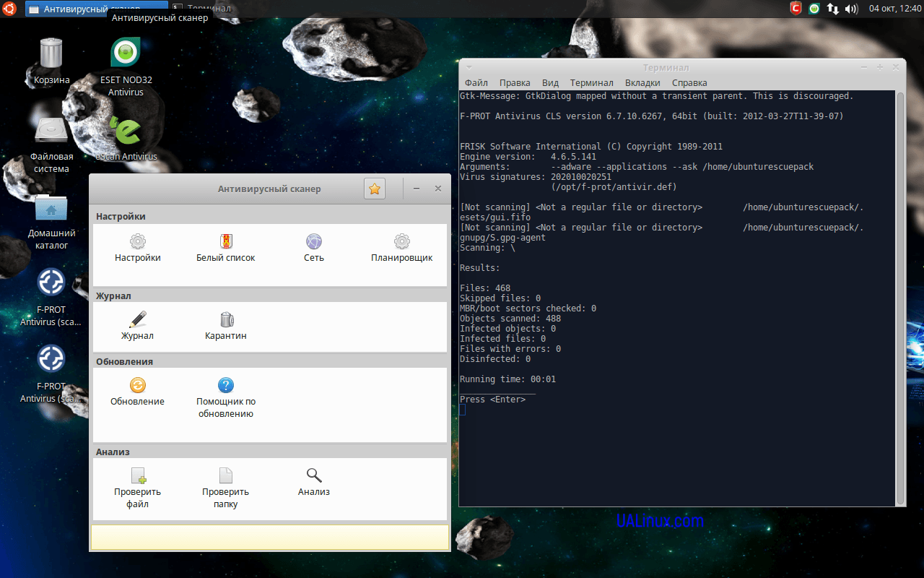Click the "Engine version: 4.6.5.141" line
Screen dimensions: 924x578
pyautogui.click(x=528, y=157)
